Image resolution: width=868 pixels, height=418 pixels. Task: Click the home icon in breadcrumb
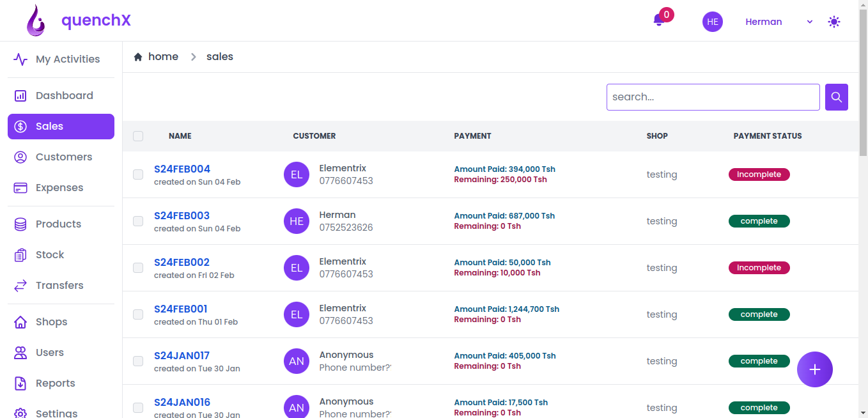click(137, 57)
